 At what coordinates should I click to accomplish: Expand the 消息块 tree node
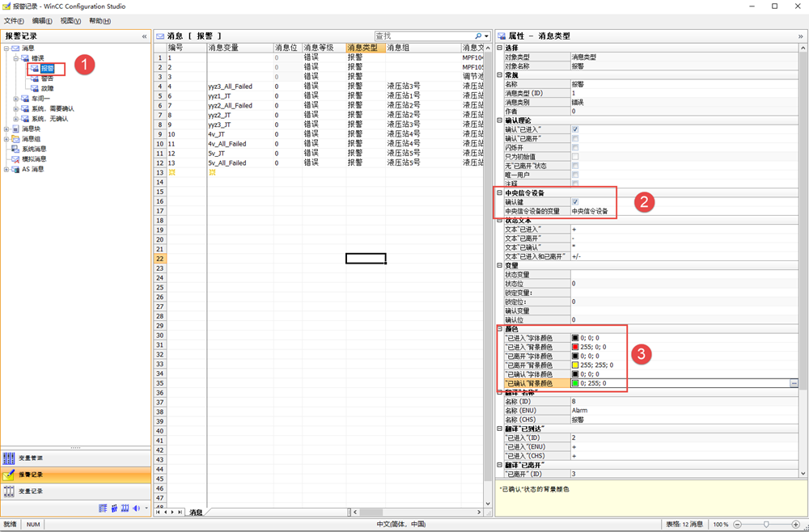[7, 129]
